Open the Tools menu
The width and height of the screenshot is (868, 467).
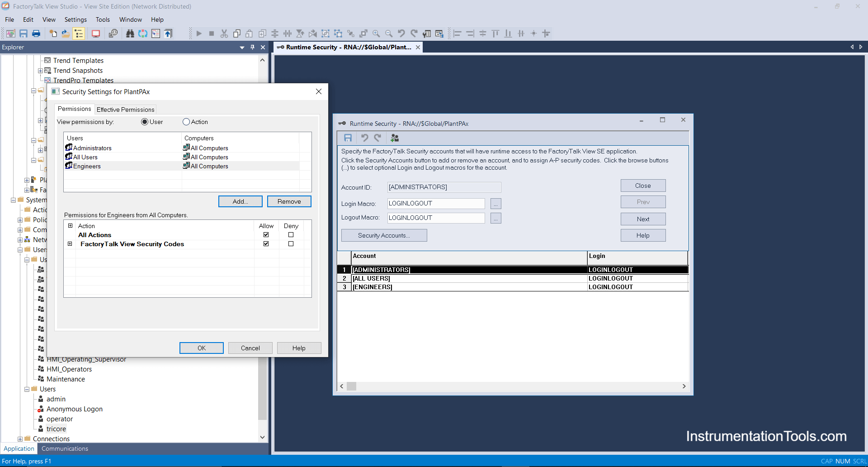point(103,19)
